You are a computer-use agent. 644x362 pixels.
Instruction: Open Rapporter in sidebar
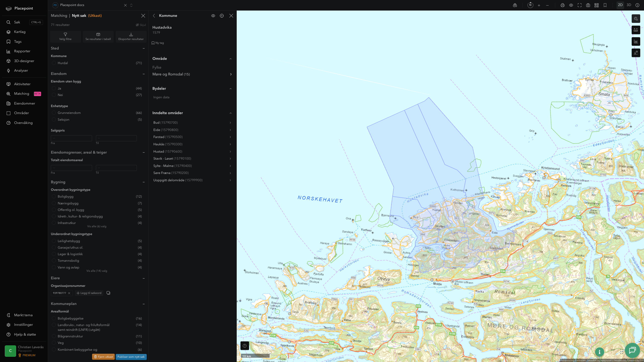pos(22,51)
